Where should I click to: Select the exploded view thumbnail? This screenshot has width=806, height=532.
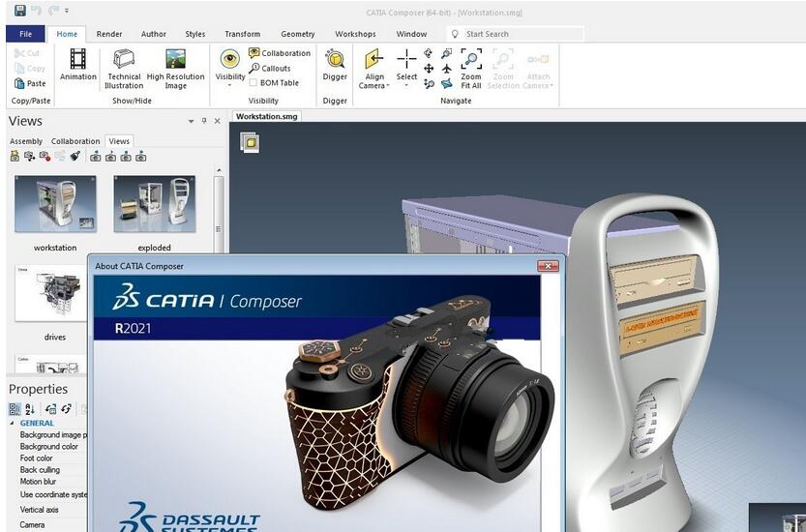coord(154,204)
